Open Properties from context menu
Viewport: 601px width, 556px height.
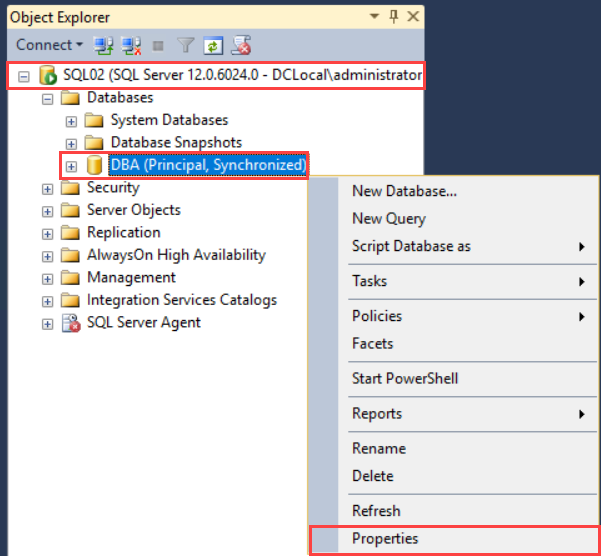pyautogui.click(x=453, y=539)
